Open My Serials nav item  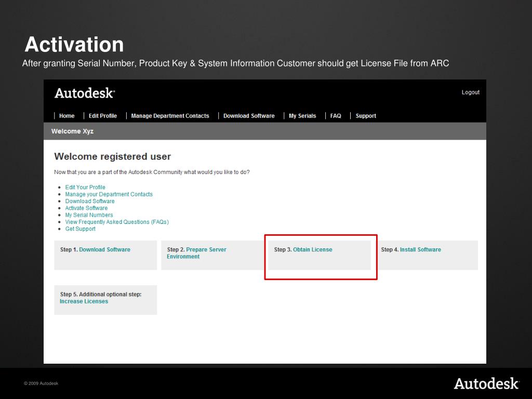click(302, 116)
